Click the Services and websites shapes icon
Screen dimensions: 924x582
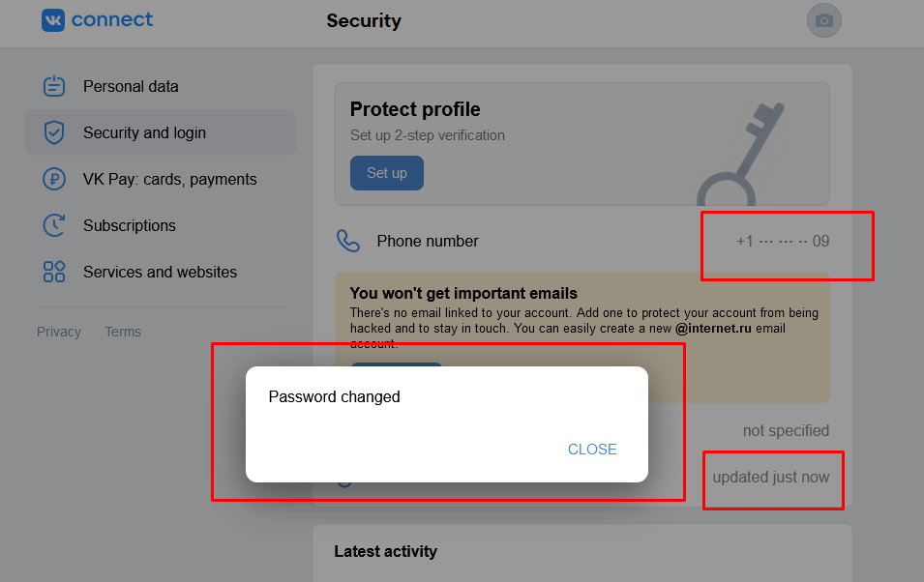(x=54, y=272)
